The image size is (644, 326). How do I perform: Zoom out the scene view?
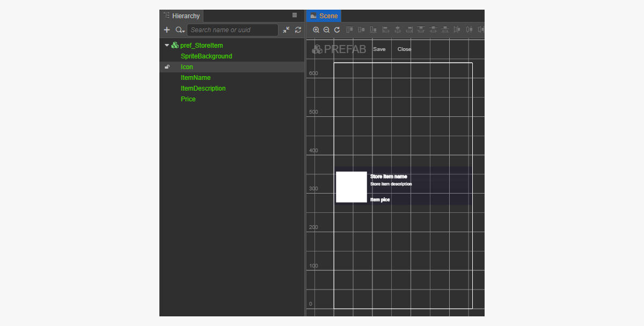click(x=326, y=30)
